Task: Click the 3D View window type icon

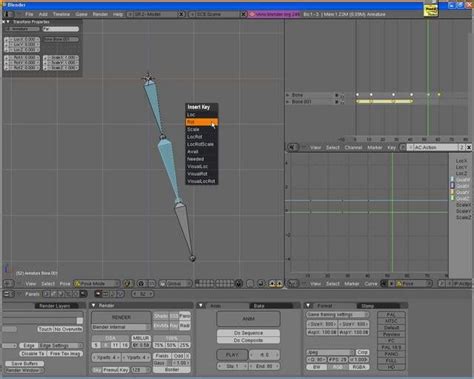Action: tap(8, 284)
